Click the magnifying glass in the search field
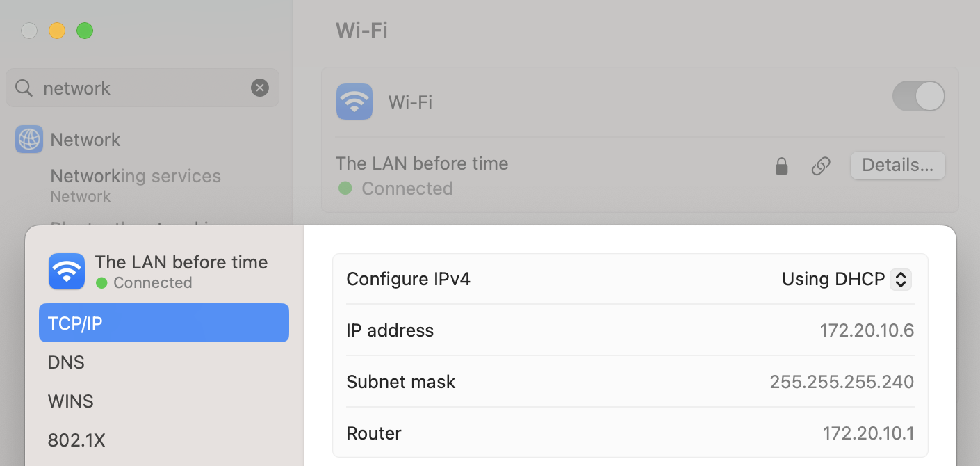This screenshot has height=466, width=980. (x=24, y=88)
